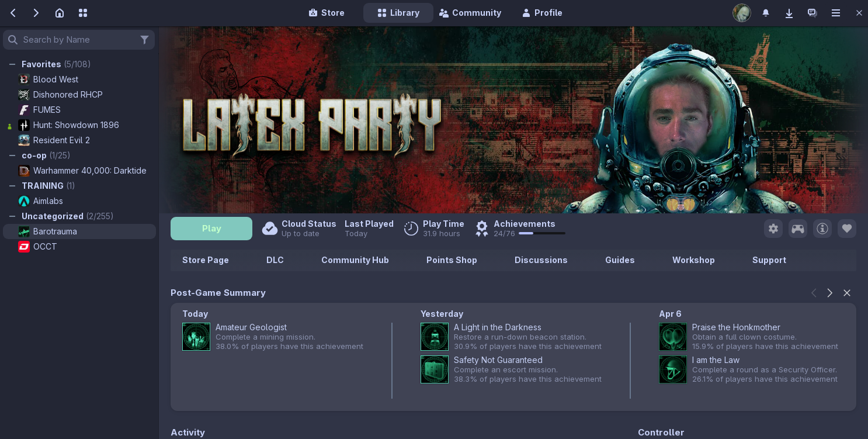This screenshot has height=439, width=868.
Task: Go forward using the right arrow
Action: 36,13
